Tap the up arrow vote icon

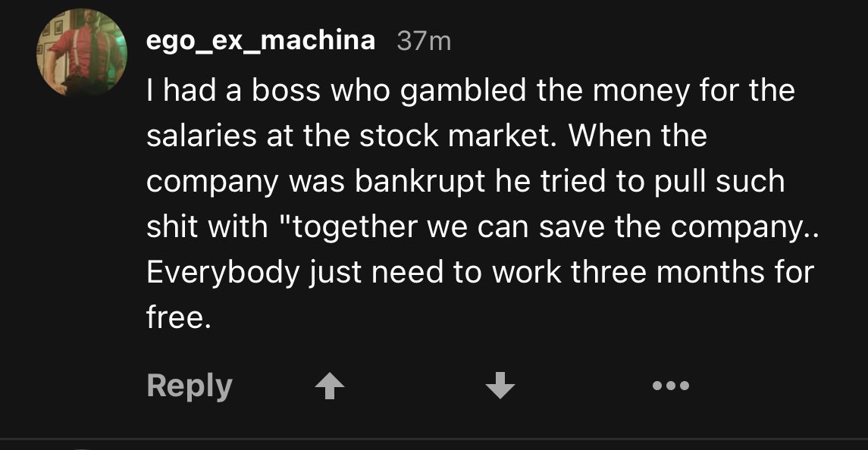point(330,386)
